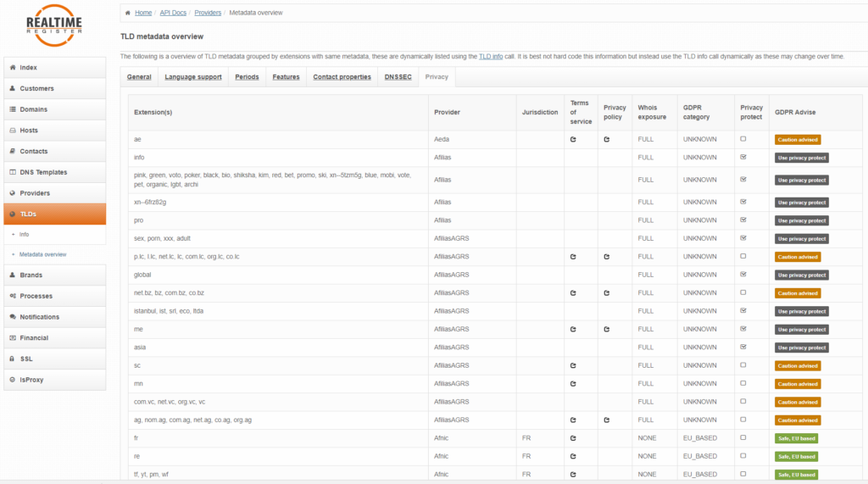Open terms of service icon for p.lc row
868x484 pixels.
coord(573,257)
